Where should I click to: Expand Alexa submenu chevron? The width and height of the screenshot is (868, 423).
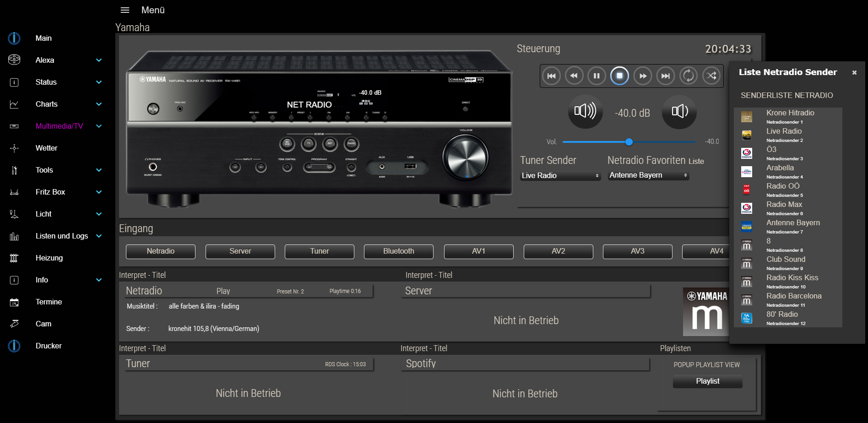pos(99,60)
